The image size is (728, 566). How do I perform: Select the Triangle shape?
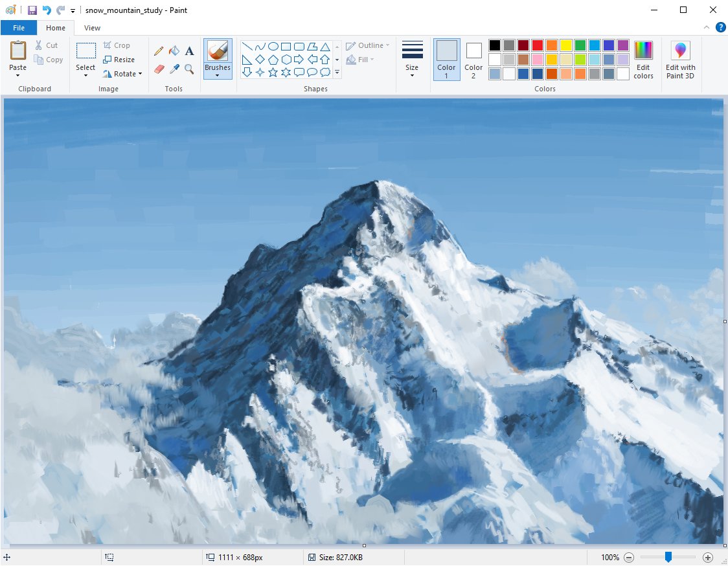[x=325, y=47]
